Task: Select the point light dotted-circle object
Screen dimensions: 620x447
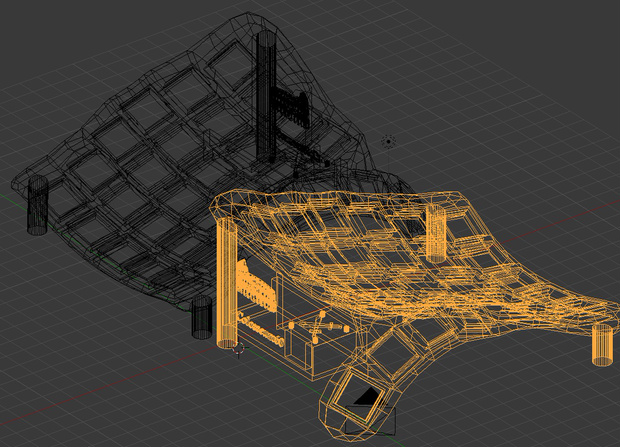Action: pyautogui.click(x=388, y=141)
